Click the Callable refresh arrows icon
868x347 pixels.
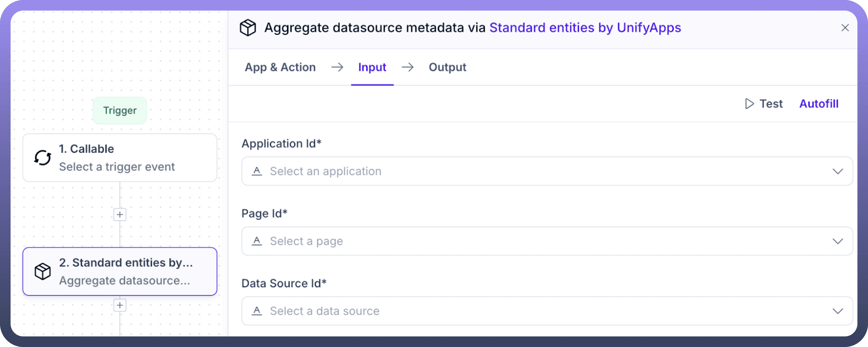coord(43,158)
